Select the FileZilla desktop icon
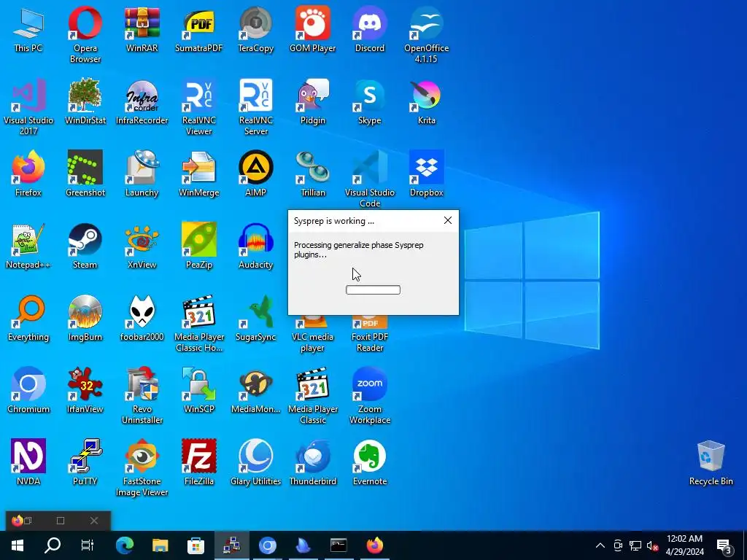The image size is (747, 560). coord(199,463)
